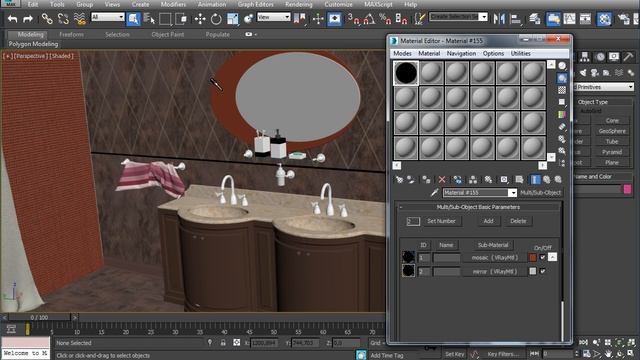Expand the Polygon Modeling panel

[33, 44]
